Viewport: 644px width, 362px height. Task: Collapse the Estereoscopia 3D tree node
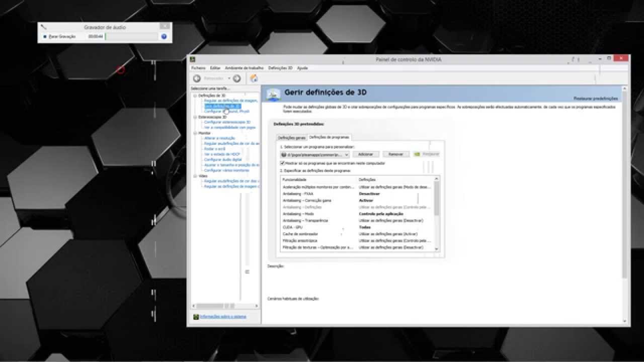[195, 117]
